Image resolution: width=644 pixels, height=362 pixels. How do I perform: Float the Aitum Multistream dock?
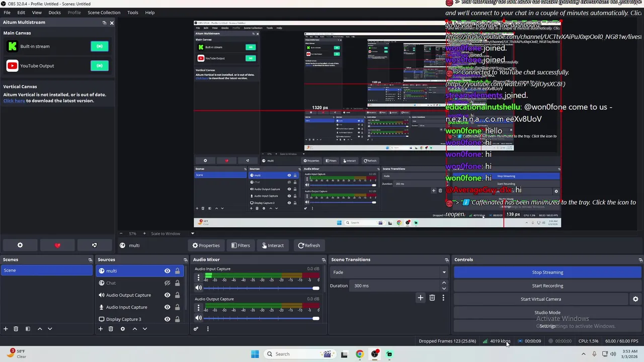[x=104, y=23]
